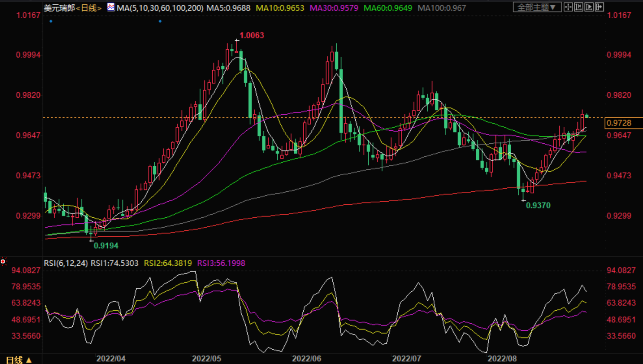
Task: Click the first blue event dot marker
Action: point(51,21)
